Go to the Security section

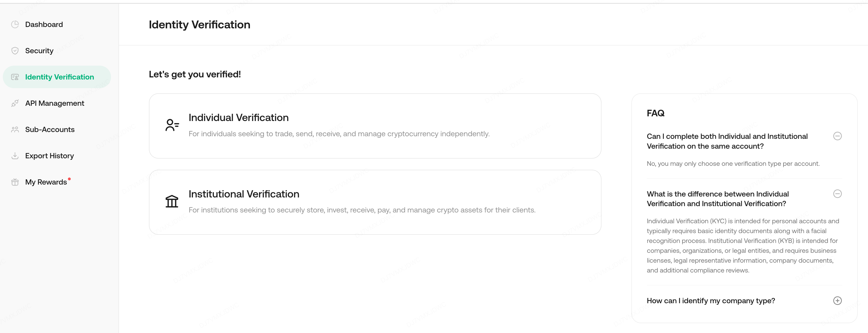coord(39,51)
